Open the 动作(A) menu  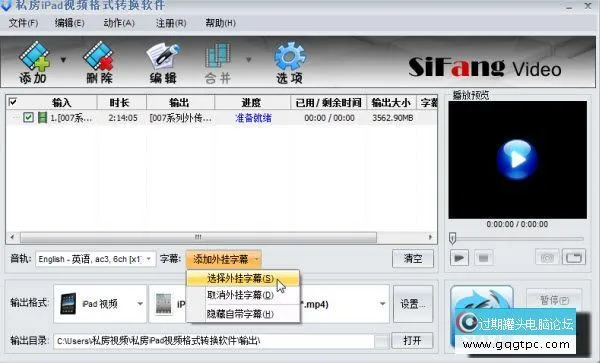[119, 23]
